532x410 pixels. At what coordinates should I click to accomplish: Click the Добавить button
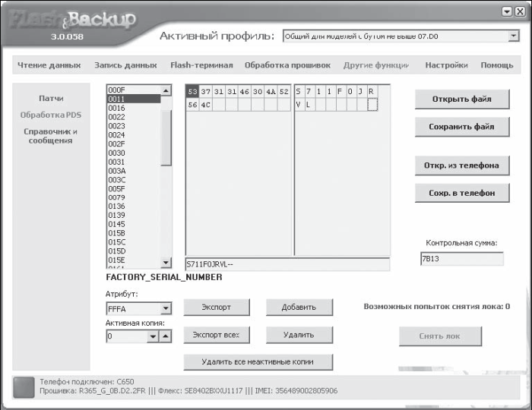coord(299,307)
